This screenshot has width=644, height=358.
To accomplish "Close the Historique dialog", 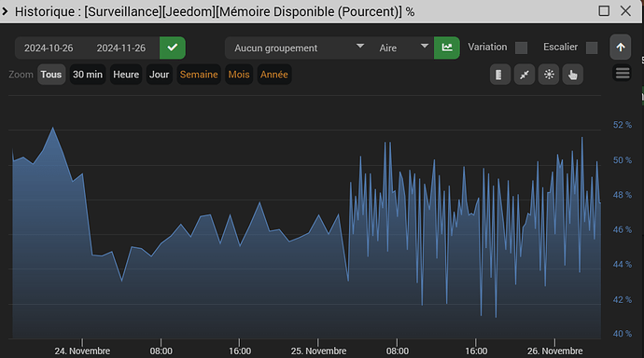I will pyautogui.click(x=625, y=11).
